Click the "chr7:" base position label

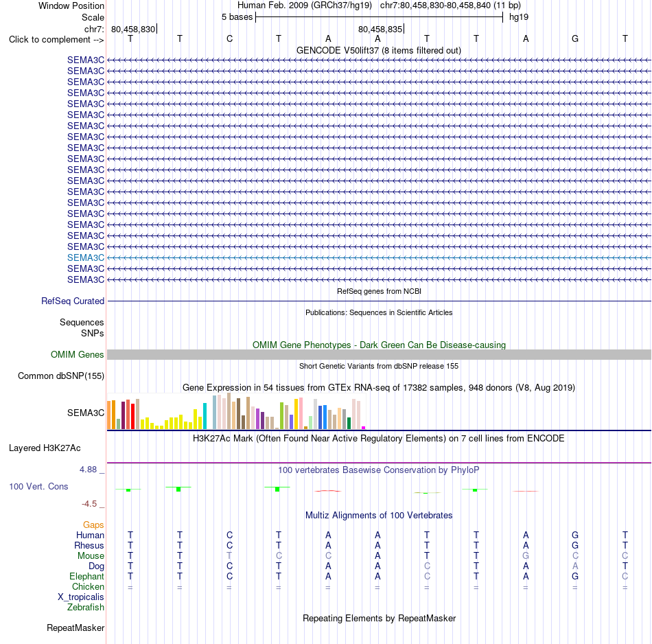pyautogui.click(x=94, y=29)
